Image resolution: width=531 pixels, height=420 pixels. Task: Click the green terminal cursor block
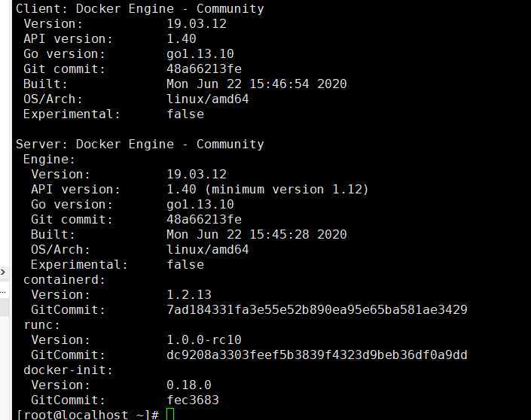click(x=170, y=414)
